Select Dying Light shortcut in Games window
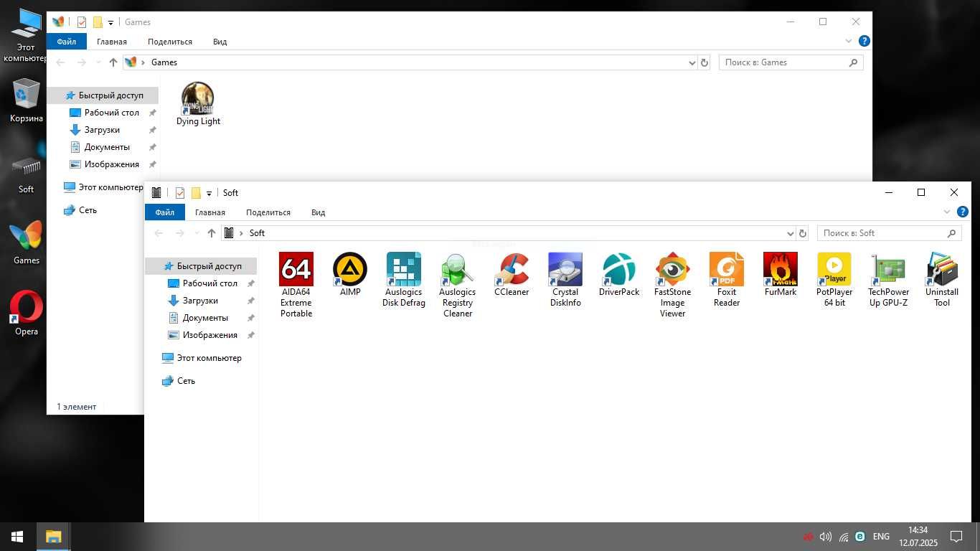The height and width of the screenshot is (551, 980). click(x=198, y=104)
